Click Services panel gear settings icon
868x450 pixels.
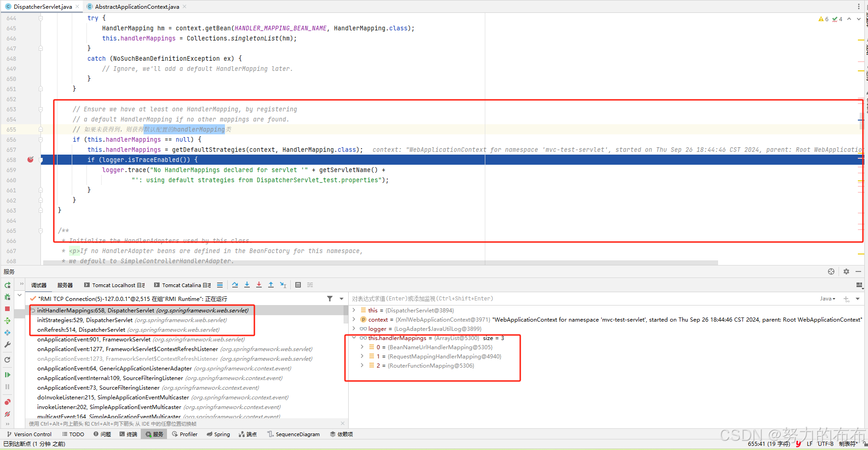pos(846,271)
